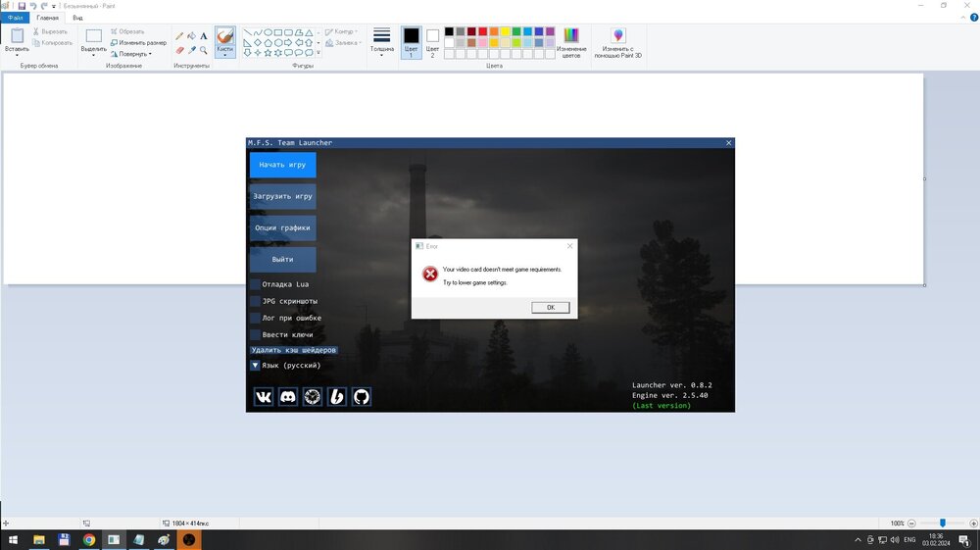
Task: Click the Выйти button in launcher
Action: pos(282,260)
